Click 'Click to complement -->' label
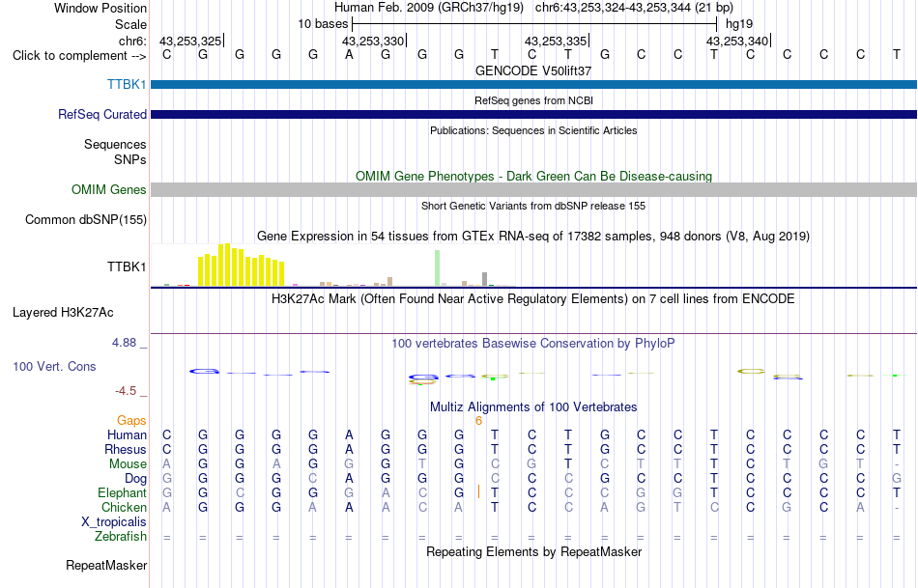 (79, 56)
